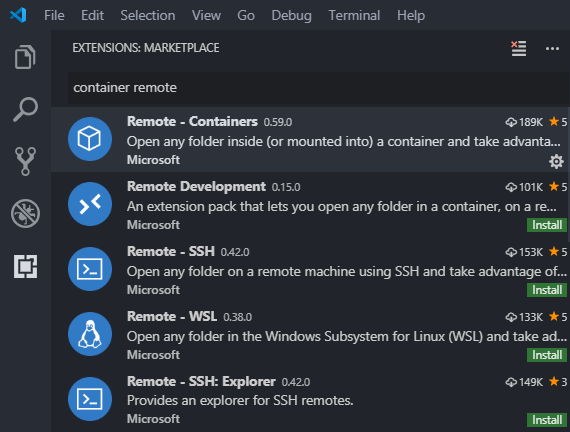Select the Remote - SSH extension title

point(171,252)
